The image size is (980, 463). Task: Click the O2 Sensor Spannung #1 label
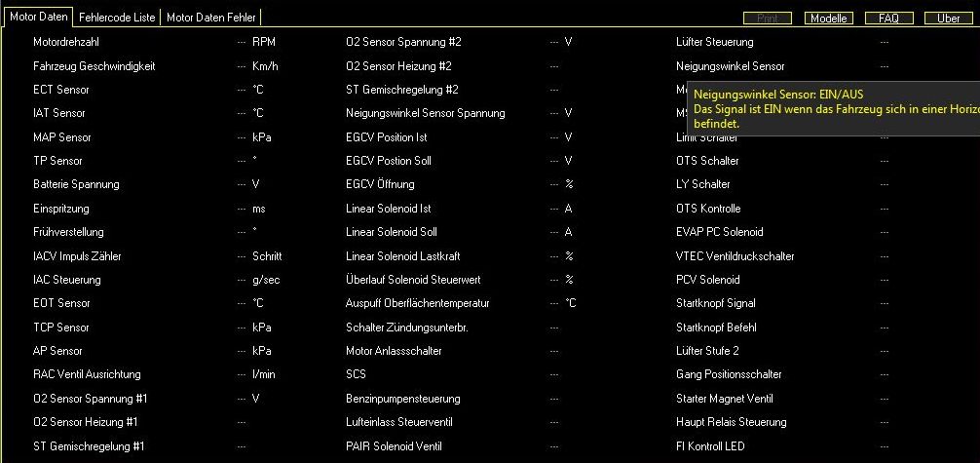[89, 398]
